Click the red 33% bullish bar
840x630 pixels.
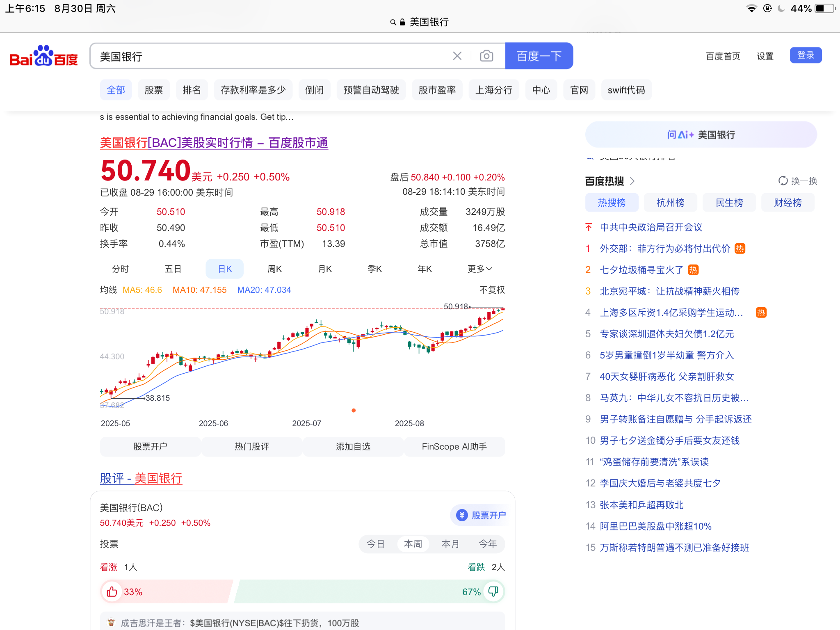[167, 592]
